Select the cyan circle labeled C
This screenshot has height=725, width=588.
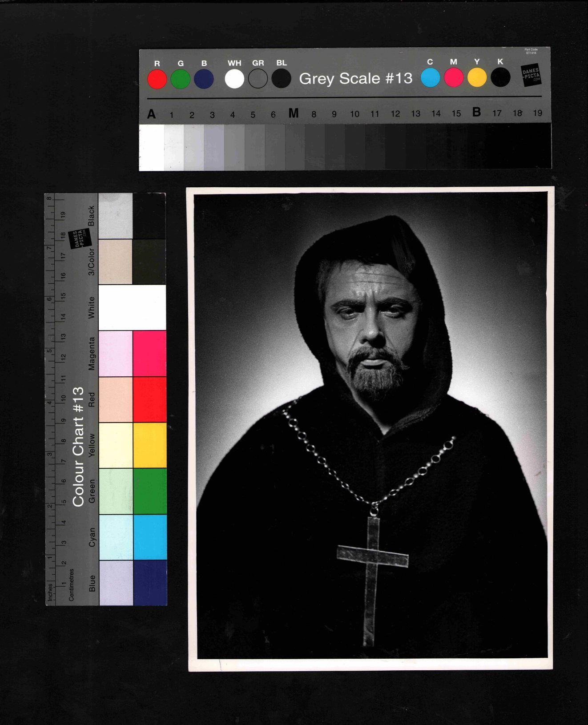(430, 78)
